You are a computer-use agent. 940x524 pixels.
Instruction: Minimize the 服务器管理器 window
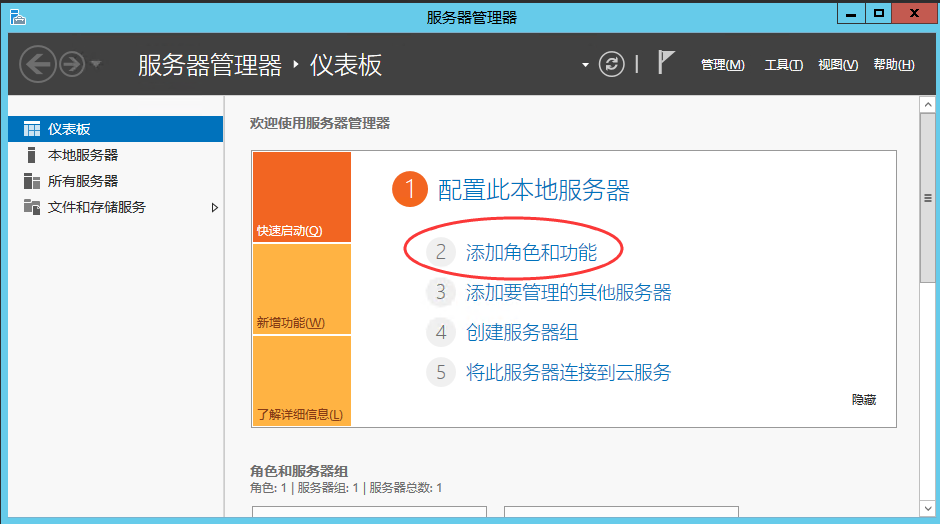pos(851,14)
